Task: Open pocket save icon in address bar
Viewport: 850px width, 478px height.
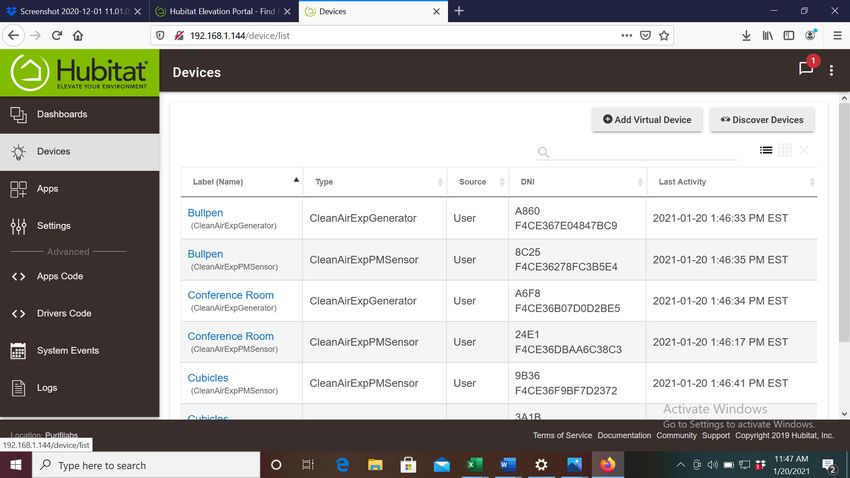Action: 645,36
